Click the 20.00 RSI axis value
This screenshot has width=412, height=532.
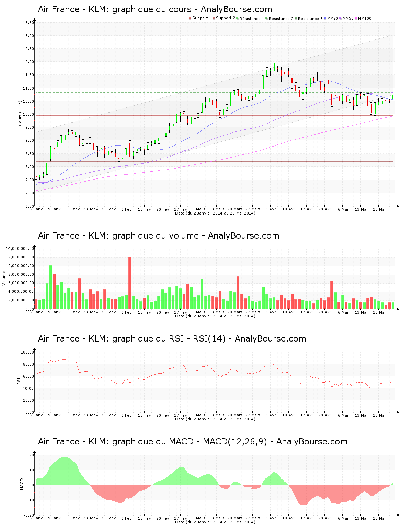(x=28, y=400)
